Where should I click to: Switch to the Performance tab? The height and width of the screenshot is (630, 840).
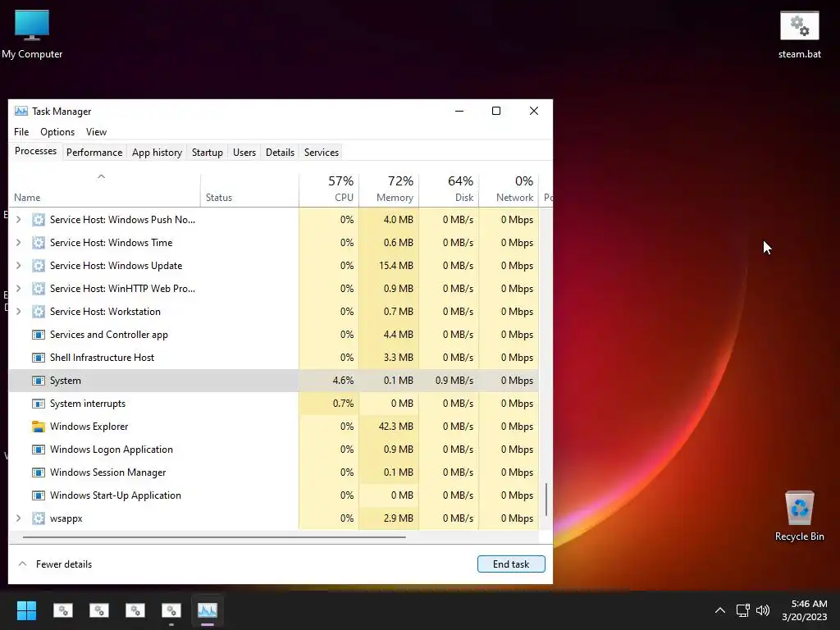tap(94, 153)
